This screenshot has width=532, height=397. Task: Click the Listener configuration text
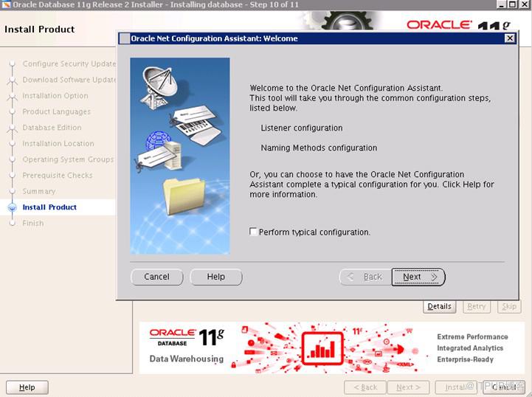pos(302,128)
